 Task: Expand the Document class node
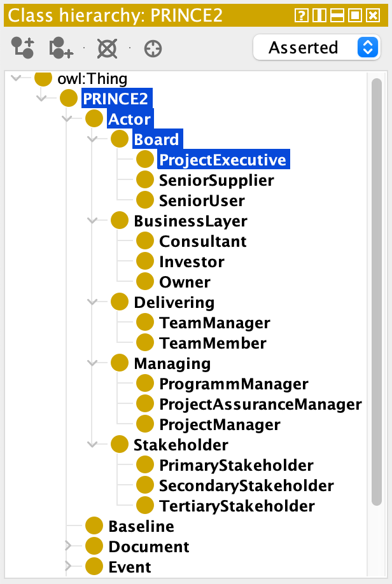tap(68, 546)
